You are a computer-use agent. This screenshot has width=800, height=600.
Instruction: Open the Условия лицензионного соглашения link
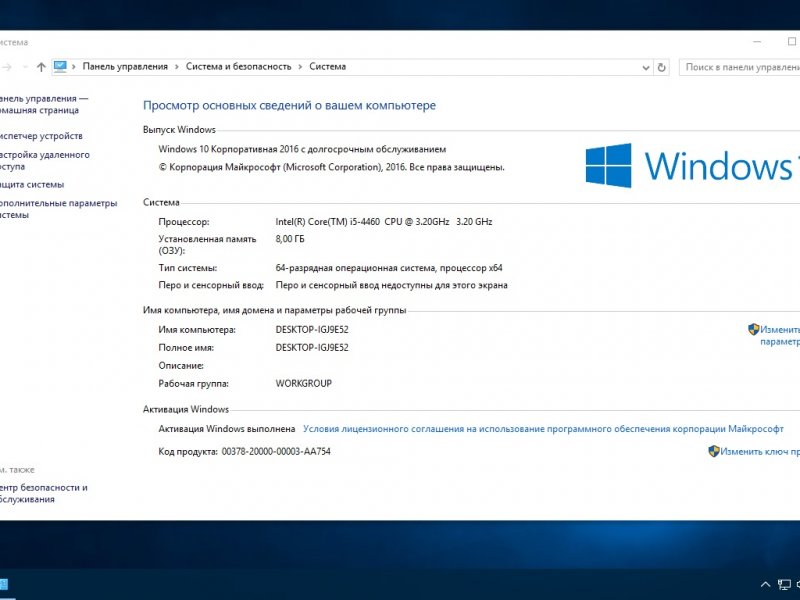pos(543,429)
